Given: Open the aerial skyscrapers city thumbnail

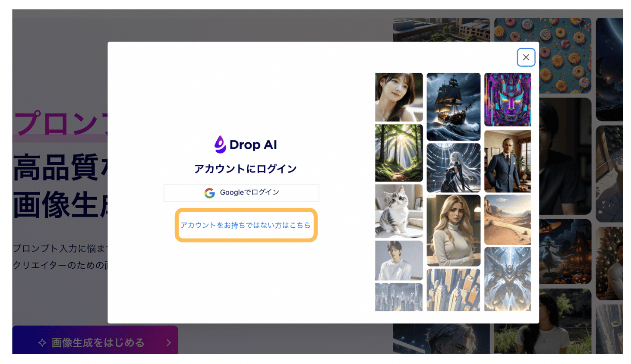Looking at the screenshot, I should (453, 290).
